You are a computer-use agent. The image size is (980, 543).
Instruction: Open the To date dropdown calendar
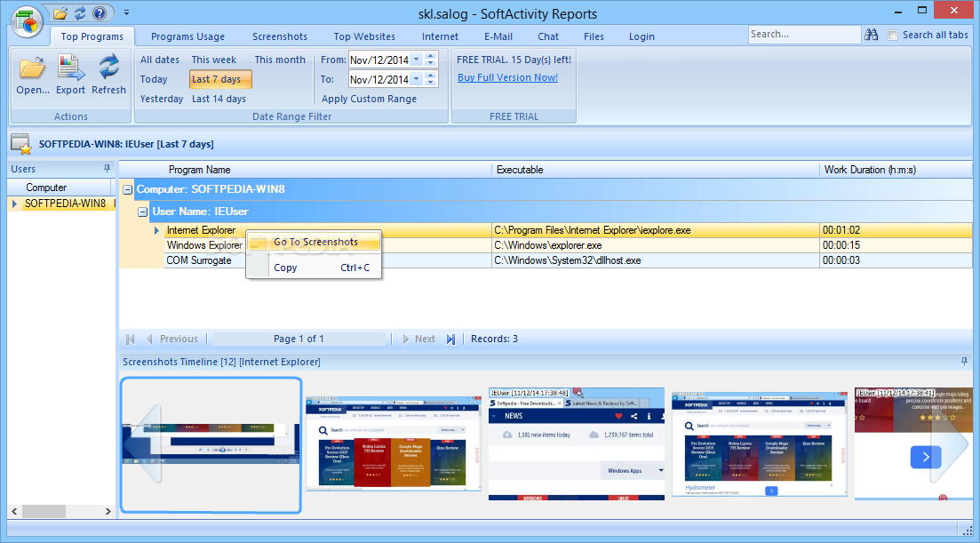[416, 79]
